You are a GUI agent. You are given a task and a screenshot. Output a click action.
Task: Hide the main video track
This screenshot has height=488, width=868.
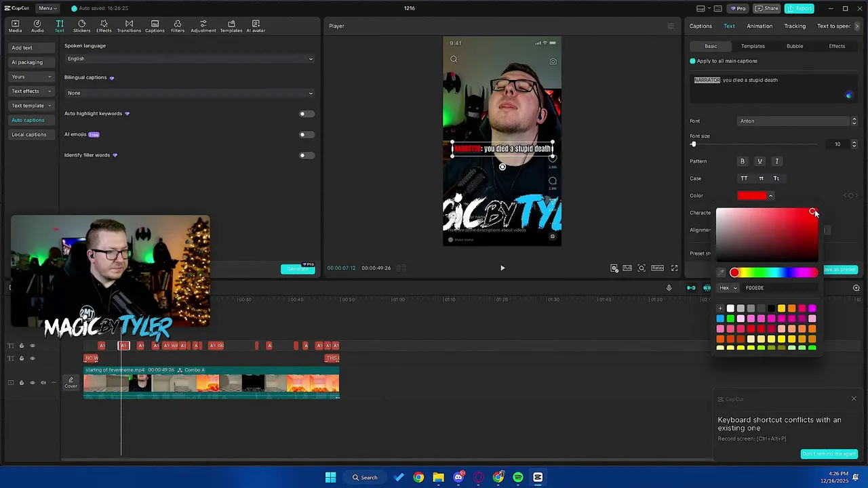(x=32, y=382)
